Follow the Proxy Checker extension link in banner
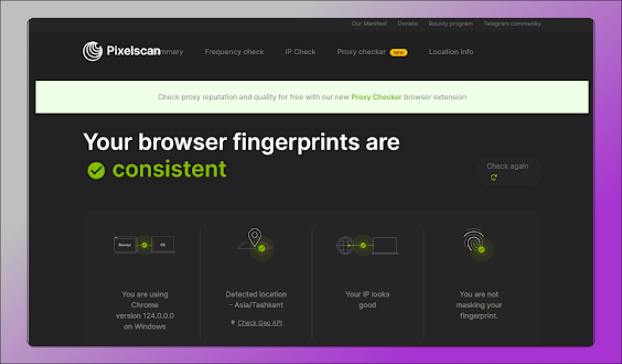 tap(376, 97)
